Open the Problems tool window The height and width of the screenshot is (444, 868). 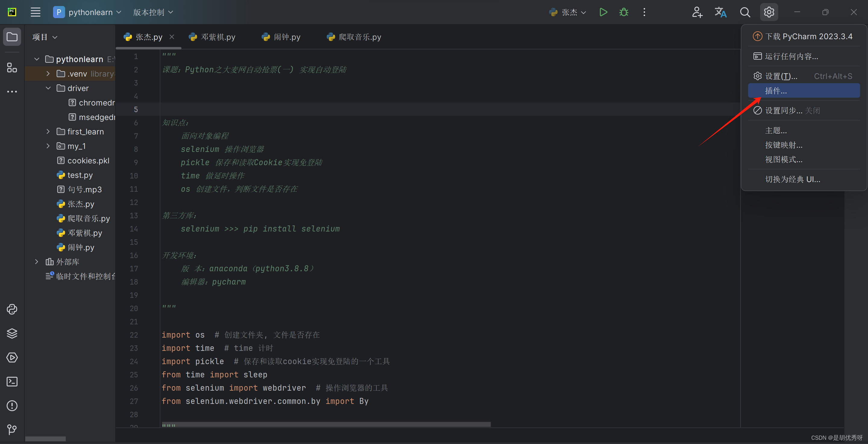12,406
